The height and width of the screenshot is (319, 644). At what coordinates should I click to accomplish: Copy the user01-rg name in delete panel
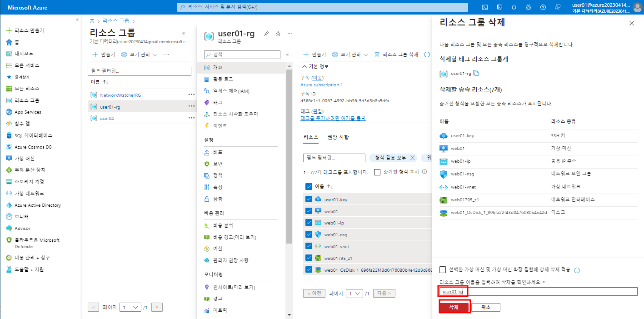tap(476, 73)
